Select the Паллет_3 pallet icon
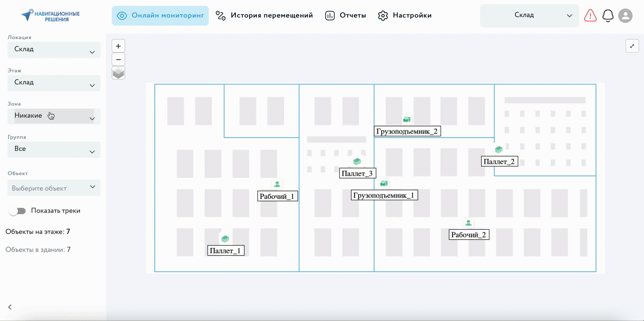Screen dimensions: 644x321 click(357, 161)
